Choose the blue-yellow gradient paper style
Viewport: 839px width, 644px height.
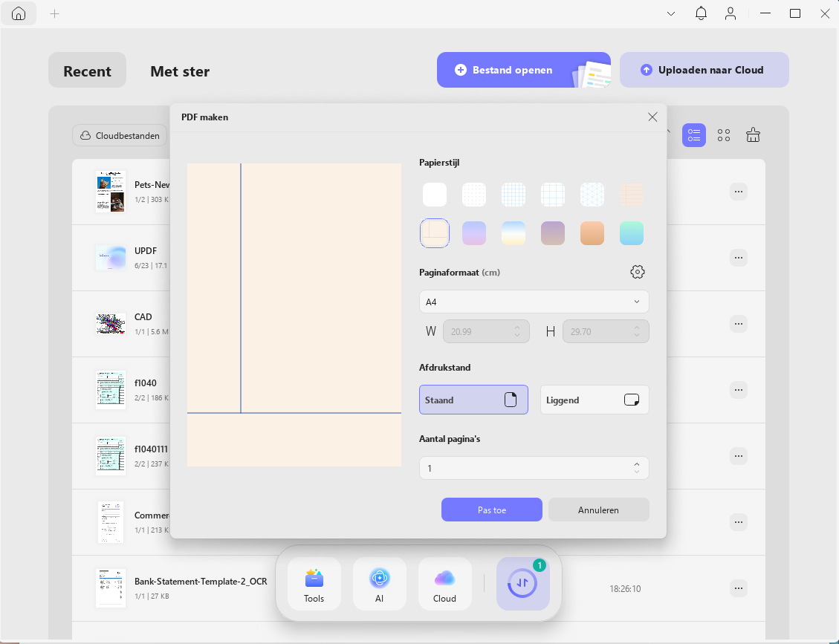click(x=514, y=233)
